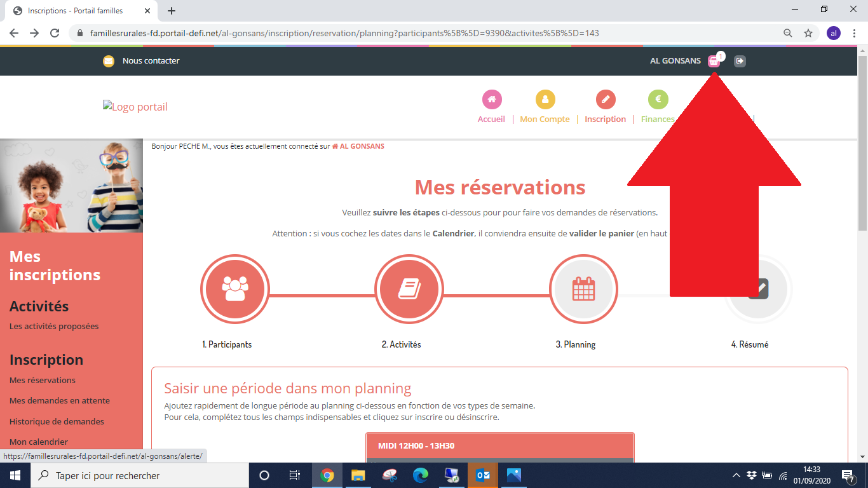Open Outlook from the Windows taskbar
868x488 pixels.
tap(483, 475)
